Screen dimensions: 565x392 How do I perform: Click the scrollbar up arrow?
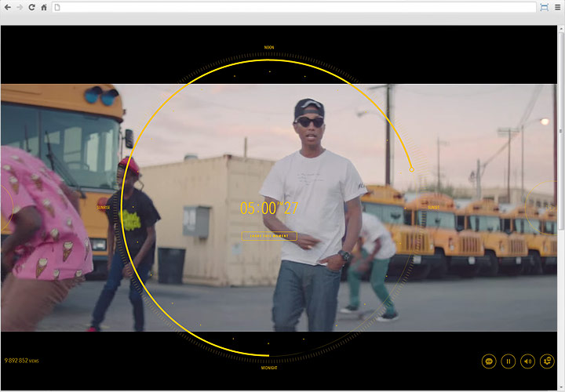pyautogui.click(x=561, y=29)
